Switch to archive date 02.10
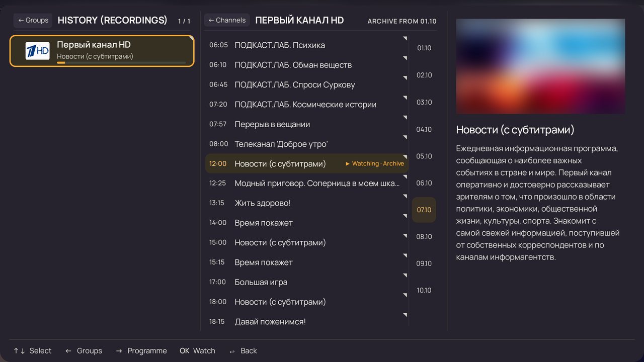644x362 pixels. (424, 75)
